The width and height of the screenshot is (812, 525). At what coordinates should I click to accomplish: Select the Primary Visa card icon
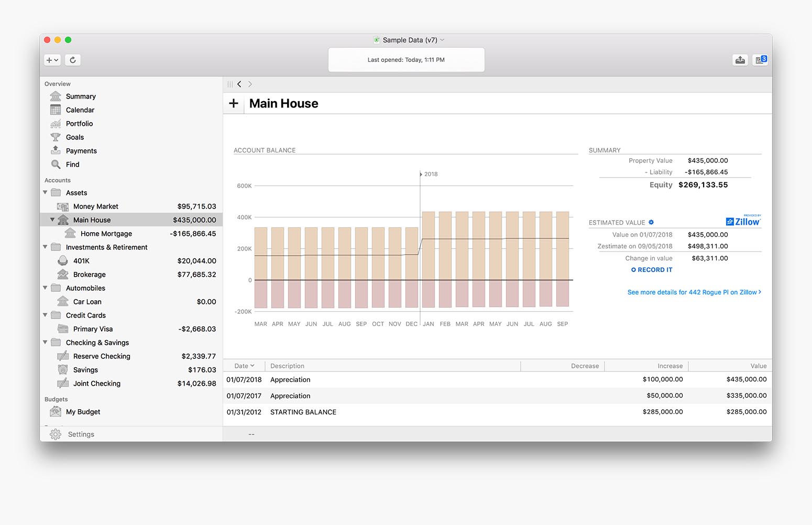tap(63, 329)
